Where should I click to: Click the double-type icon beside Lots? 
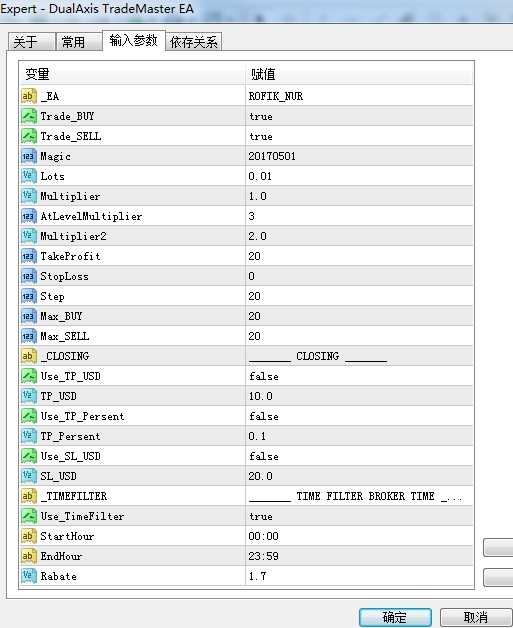(x=28, y=176)
